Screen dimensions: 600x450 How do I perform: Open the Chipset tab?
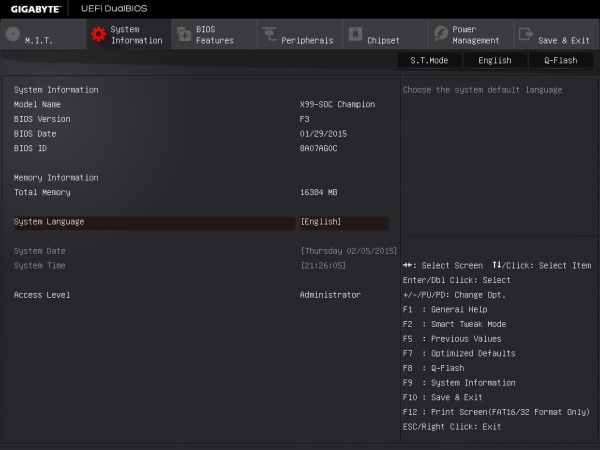pos(386,34)
